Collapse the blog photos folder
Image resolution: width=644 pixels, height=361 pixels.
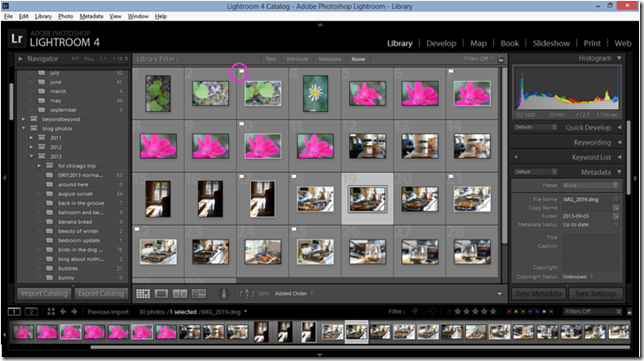[x=23, y=129]
